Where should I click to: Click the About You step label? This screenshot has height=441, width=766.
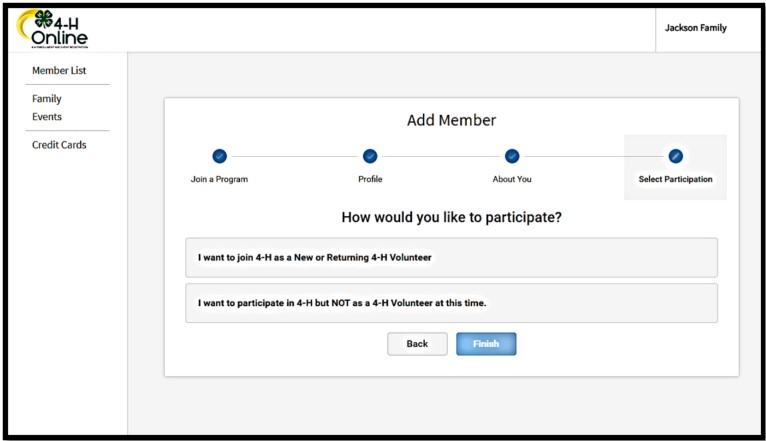click(512, 180)
